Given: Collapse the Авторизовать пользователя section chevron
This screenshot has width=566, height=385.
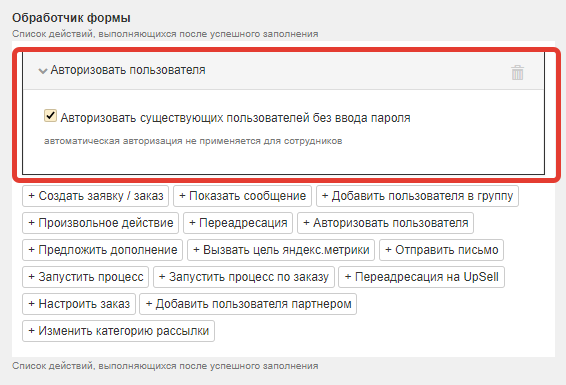Looking at the screenshot, I should tap(43, 71).
